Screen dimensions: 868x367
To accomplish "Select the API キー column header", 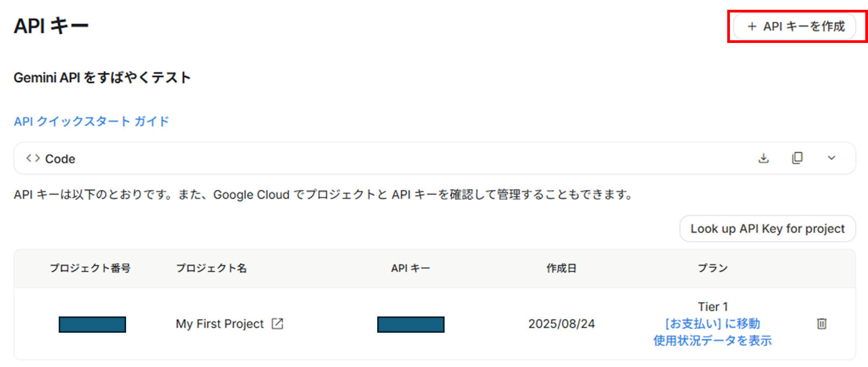I will coord(410,268).
